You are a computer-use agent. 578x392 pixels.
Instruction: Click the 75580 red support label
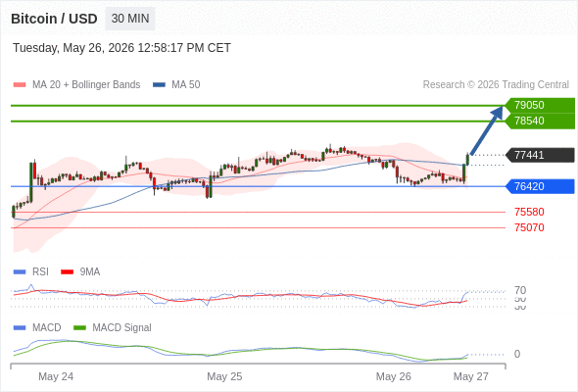point(529,212)
